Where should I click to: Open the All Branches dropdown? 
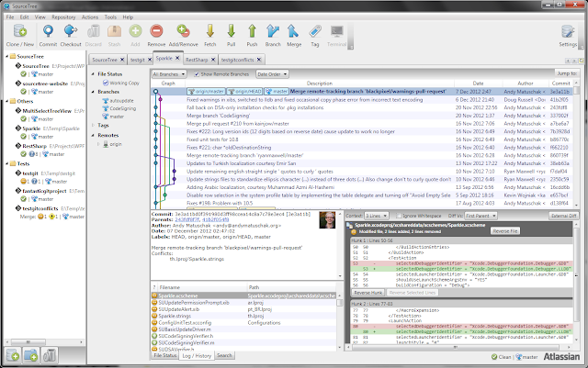169,74
